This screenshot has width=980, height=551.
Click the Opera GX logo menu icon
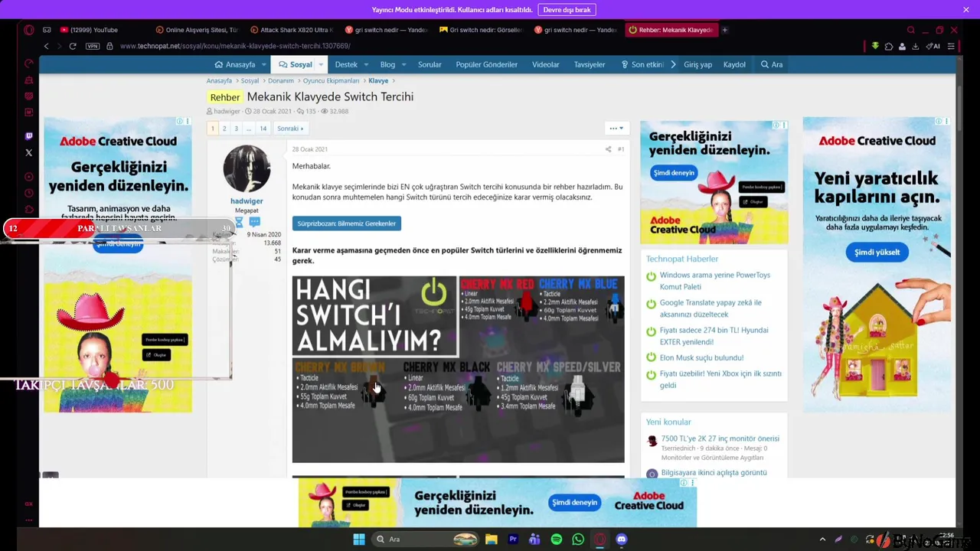point(29,30)
